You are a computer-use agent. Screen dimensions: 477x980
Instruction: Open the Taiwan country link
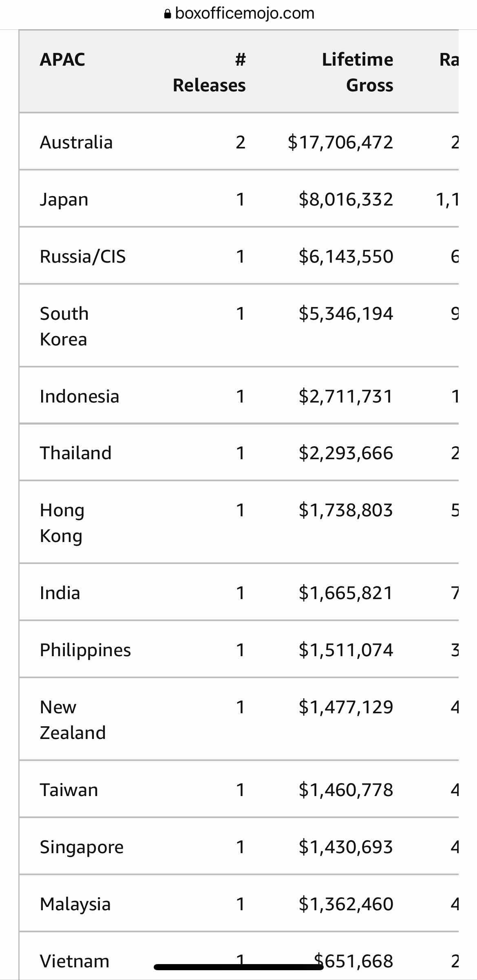(69, 790)
